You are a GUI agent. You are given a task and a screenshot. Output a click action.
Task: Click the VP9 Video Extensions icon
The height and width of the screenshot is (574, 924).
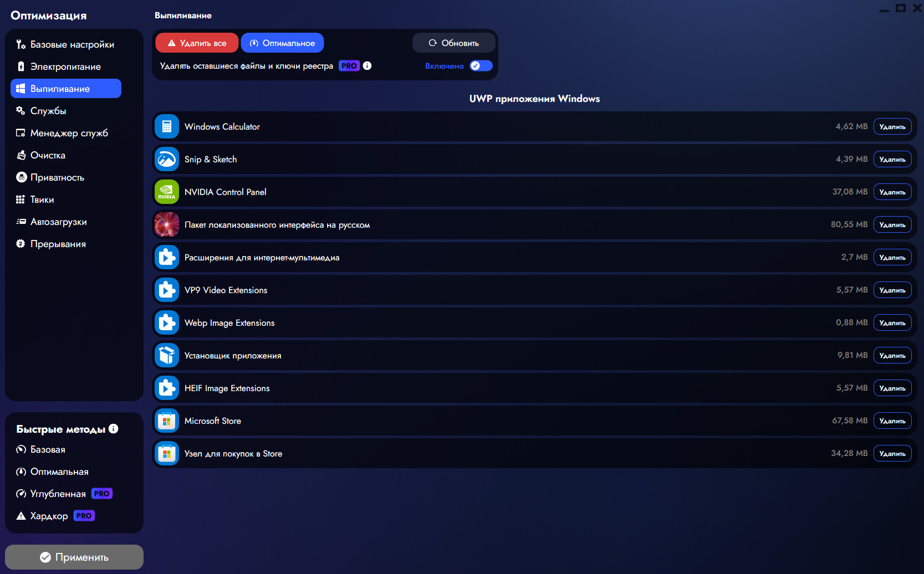(167, 290)
